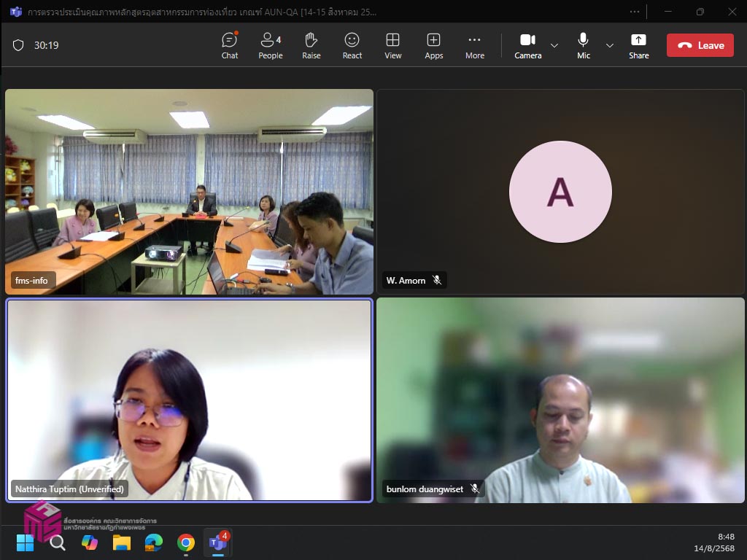Open the More actions menu
The width and height of the screenshot is (747, 560).
pyautogui.click(x=475, y=45)
